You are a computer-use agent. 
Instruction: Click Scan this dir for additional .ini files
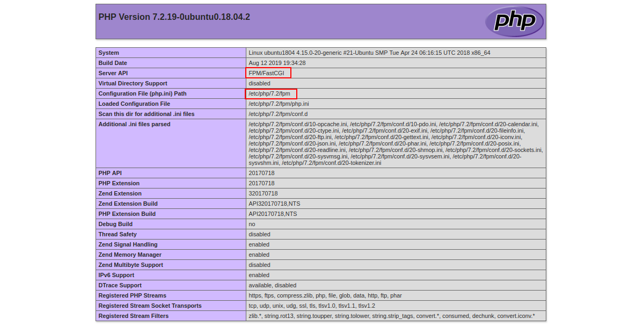click(147, 114)
